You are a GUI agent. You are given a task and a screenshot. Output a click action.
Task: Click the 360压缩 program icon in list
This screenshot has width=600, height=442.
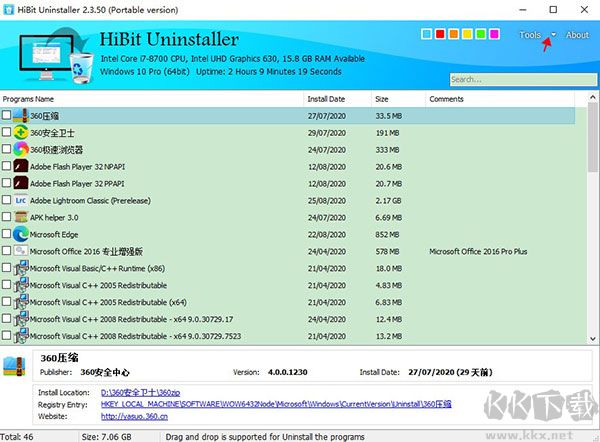click(21, 116)
